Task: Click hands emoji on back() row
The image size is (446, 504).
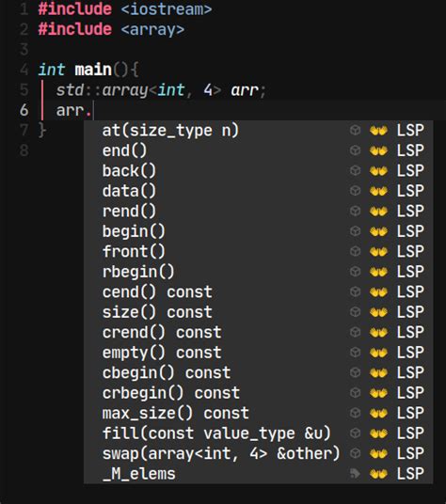Action: [378, 171]
